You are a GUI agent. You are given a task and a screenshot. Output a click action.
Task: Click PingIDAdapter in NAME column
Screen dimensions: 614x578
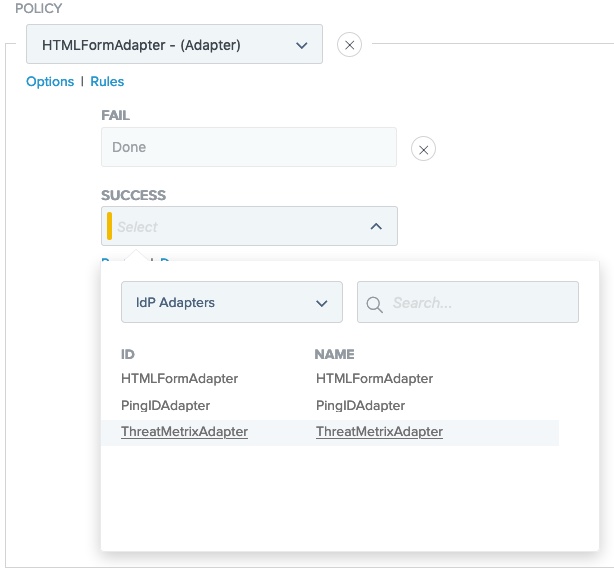[x=360, y=406]
